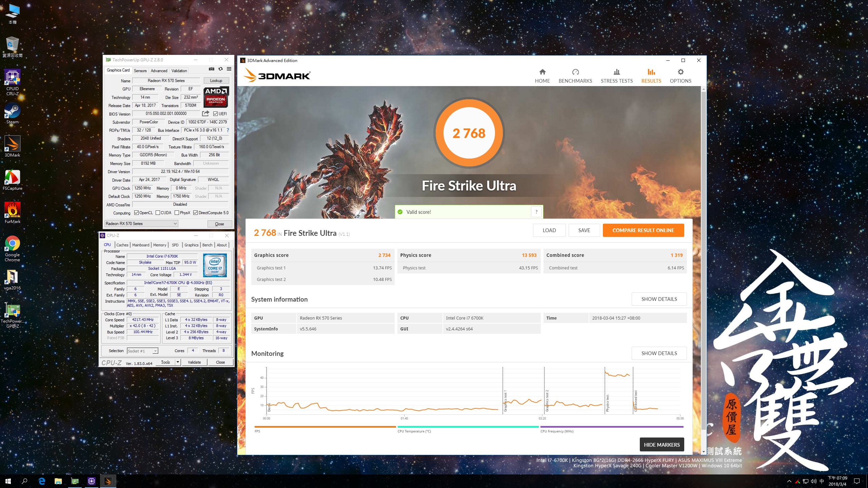Click GPU-Z Lookup button
Screen dimensions: 868x488
click(x=216, y=81)
